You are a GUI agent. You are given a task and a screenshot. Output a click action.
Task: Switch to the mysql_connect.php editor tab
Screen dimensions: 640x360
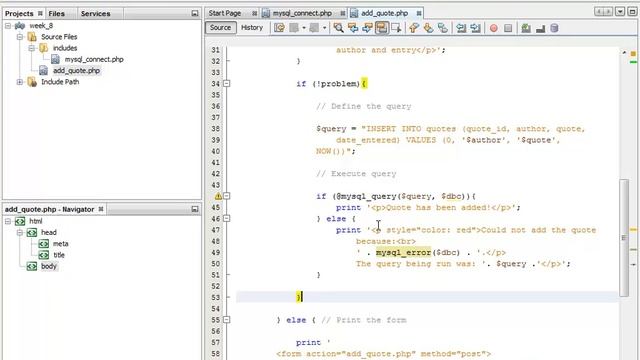(x=302, y=13)
